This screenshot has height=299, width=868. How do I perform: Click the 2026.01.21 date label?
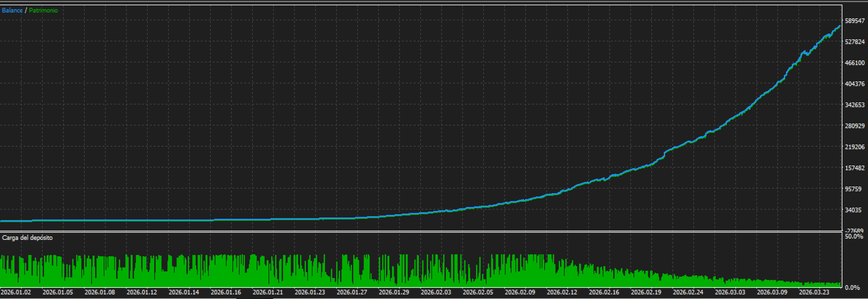[268, 292]
